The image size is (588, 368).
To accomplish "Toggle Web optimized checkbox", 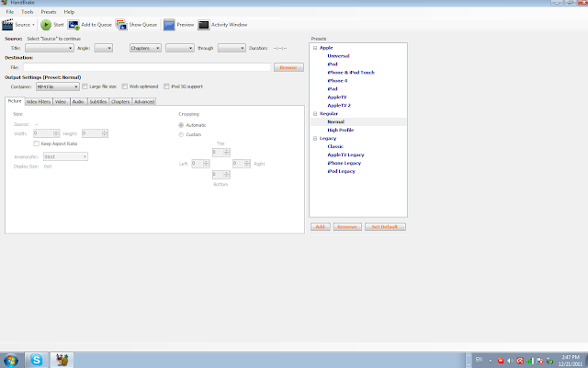I will tap(125, 86).
